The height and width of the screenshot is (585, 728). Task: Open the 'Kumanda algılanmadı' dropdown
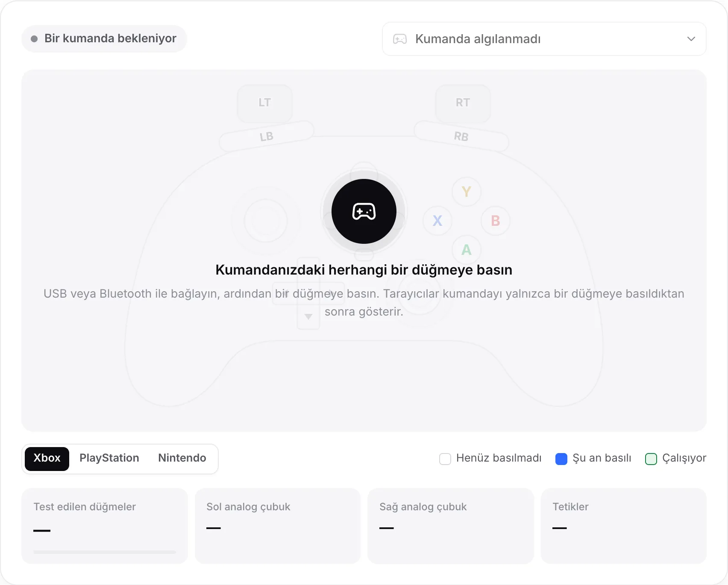pos(544,39)
